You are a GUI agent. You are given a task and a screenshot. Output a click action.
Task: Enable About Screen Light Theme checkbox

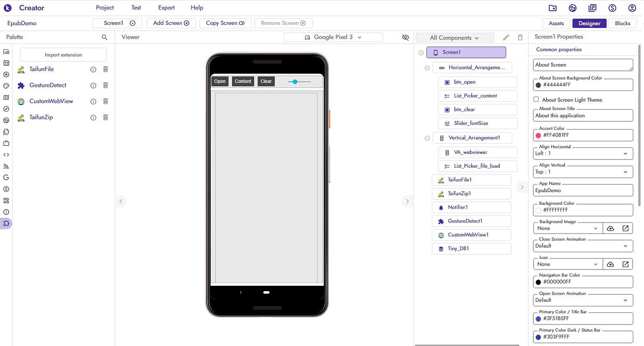coord(536,99)
